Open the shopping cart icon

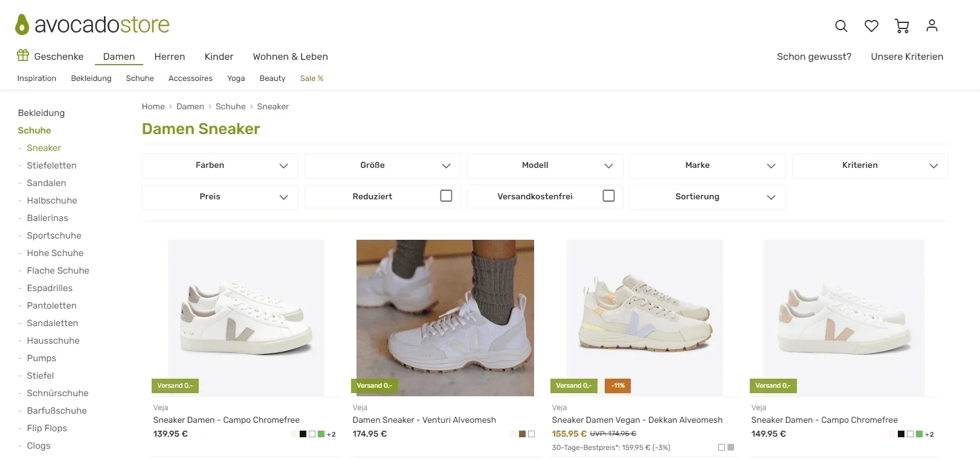902,26
